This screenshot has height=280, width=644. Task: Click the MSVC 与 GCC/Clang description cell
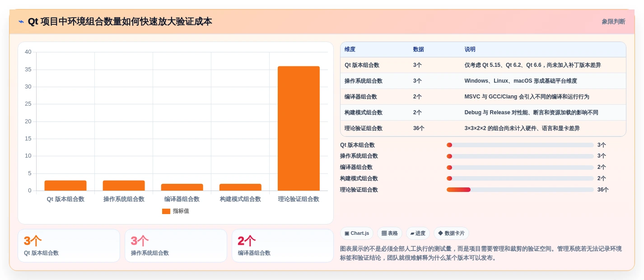point(527,97)
